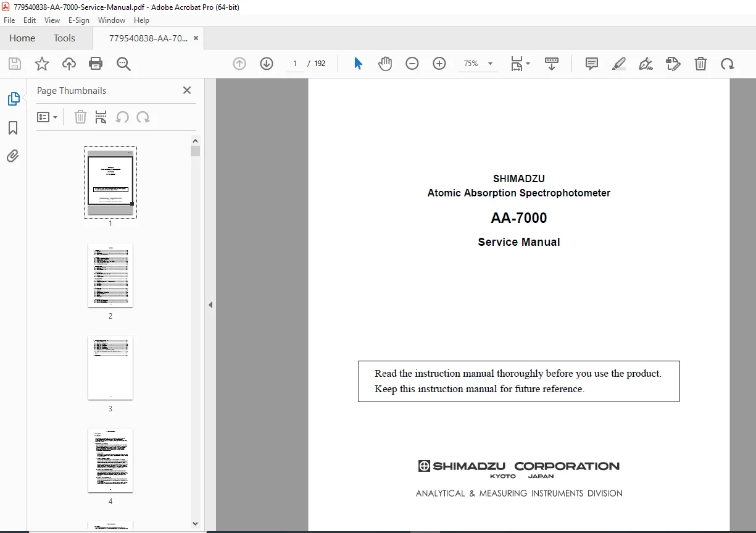This screenshot has width=756, height=533.
Task: Click the Service Manual heading
Action: [x=519, y=242]
